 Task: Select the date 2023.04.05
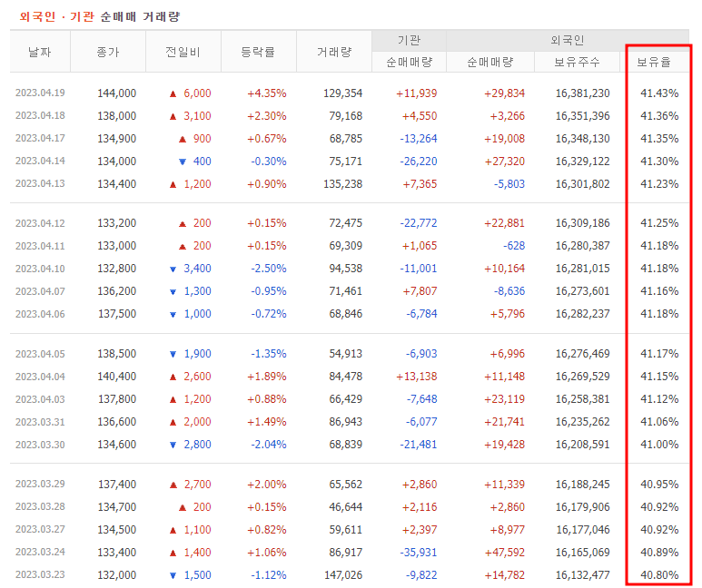click(x=40, y=354)
